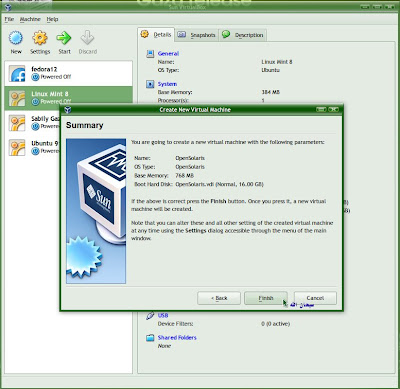Image resolution: width=400 pixels, height=389 pixels.
Task: Click the USB section icon
Action: tap(150, 316)
